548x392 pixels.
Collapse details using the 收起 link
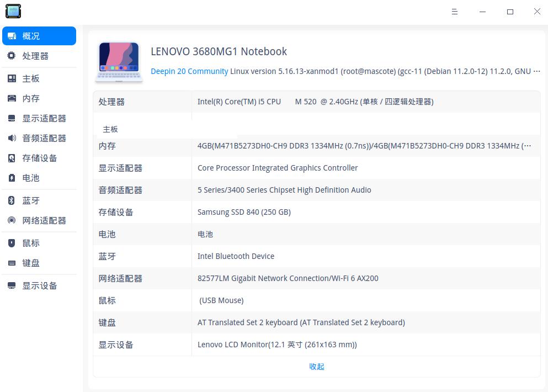click(316, 366)
